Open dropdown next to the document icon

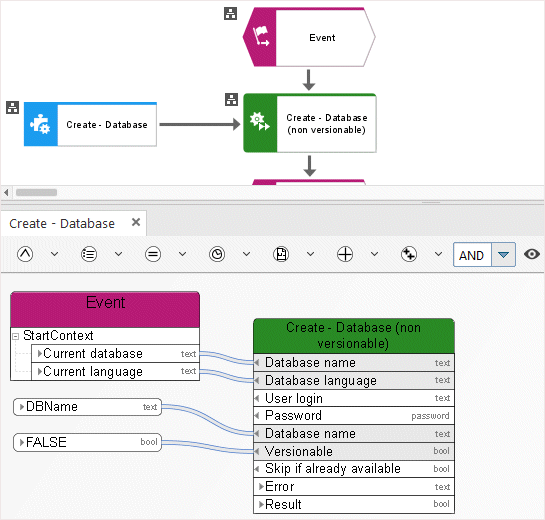[310, 254]
